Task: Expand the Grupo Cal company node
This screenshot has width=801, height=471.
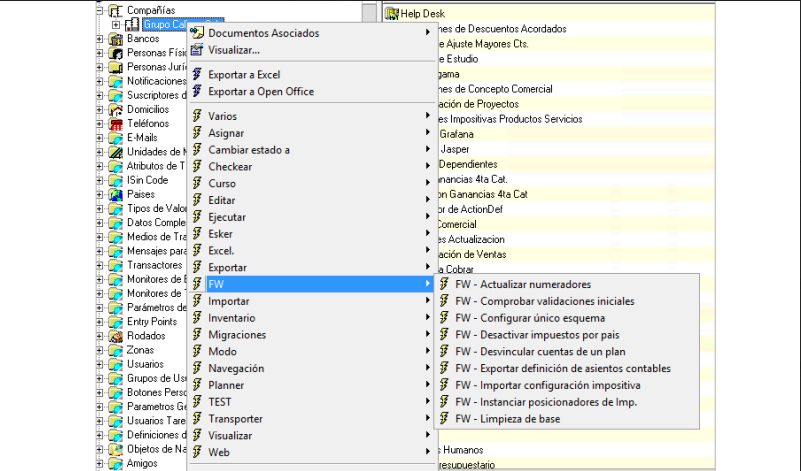Action: click(116, 25)
